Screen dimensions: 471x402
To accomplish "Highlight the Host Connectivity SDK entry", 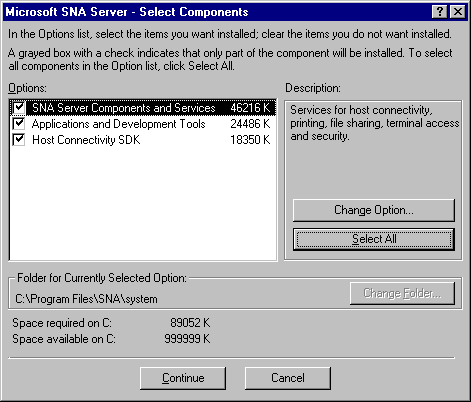I will pyautogui.click(x=86, y=140).
